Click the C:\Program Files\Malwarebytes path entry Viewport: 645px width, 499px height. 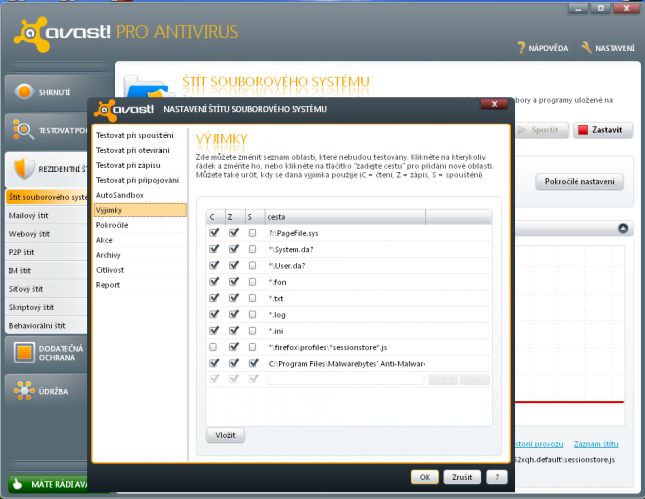pyautogui.click(x=346, y=364)
